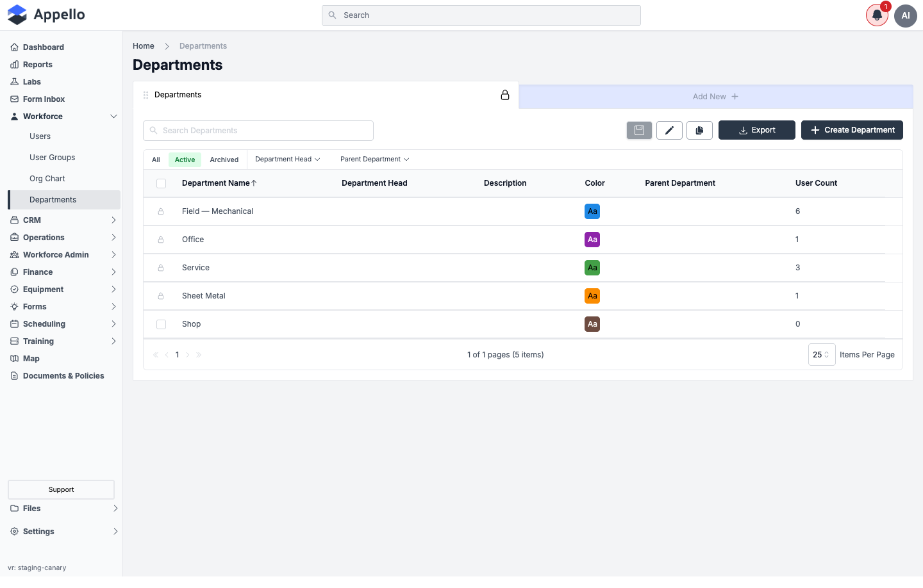
Task: Switch to the All filter tab
Action: (156, 160)
